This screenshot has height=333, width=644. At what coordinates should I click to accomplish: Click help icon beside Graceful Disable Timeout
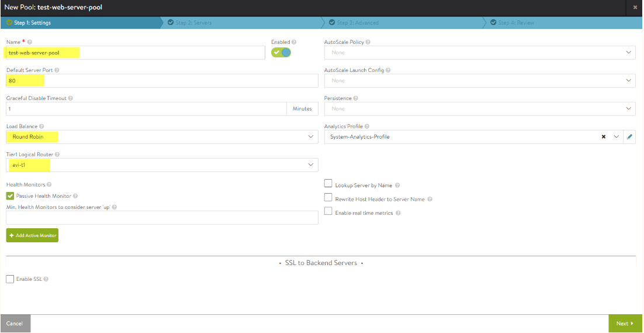point(71,98)
